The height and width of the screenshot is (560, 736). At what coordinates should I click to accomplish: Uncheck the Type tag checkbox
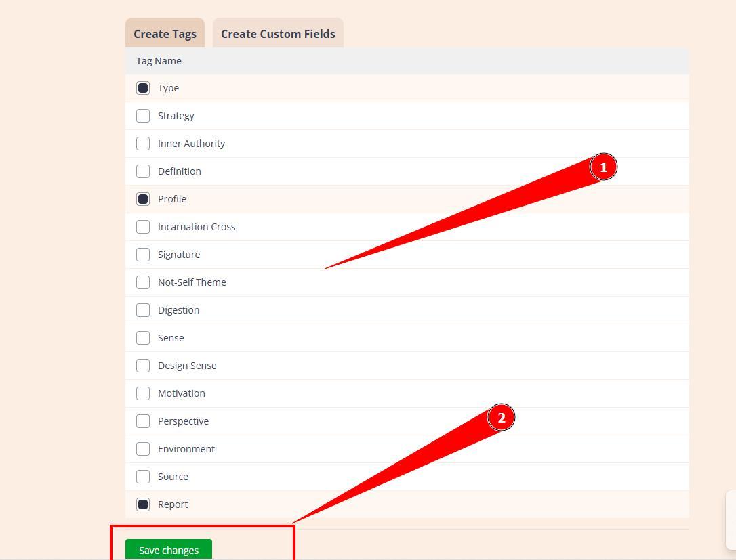143,88
